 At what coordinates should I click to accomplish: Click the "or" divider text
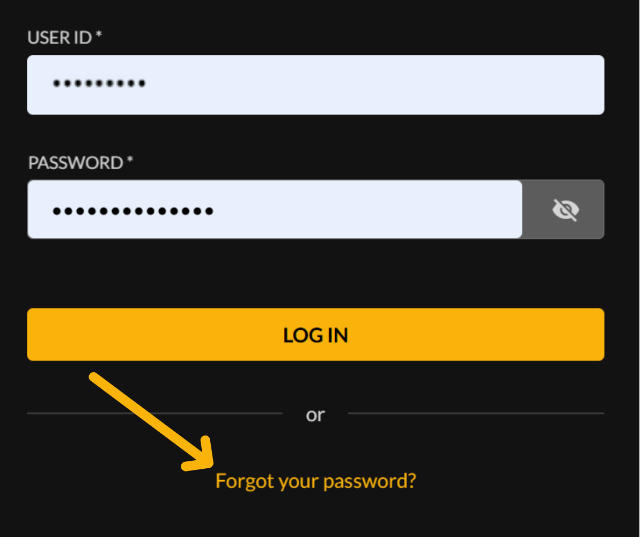tap(315, 414)
